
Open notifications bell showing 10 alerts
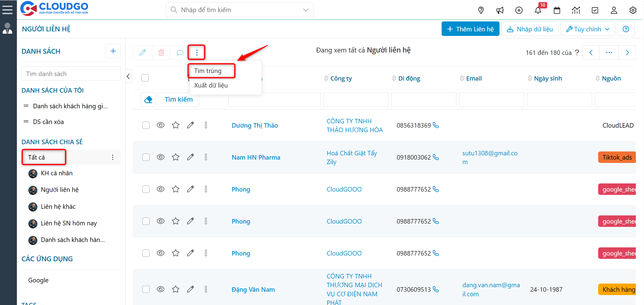pyautogui.click(x=538, y=10)
